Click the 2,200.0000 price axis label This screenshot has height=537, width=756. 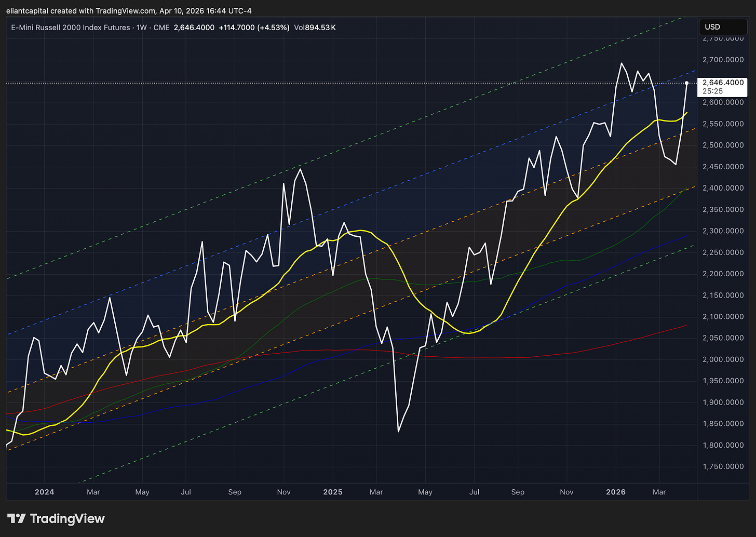click(722, 274)
